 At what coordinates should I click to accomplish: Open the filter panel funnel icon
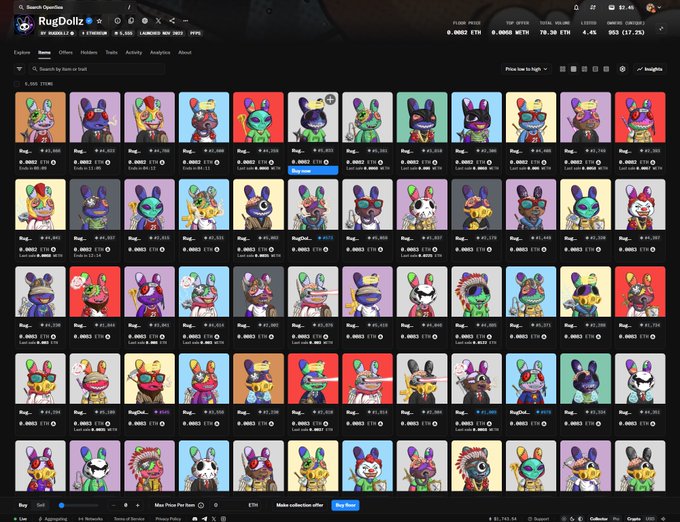coord(19,69)
